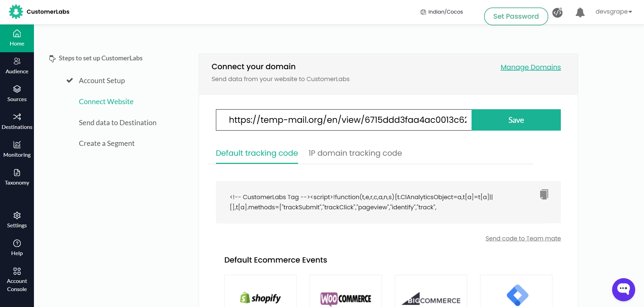The width and height of the screenshot is (644, 307).
Task: Copy the tracking code snippet
Action: pos(544,194)
